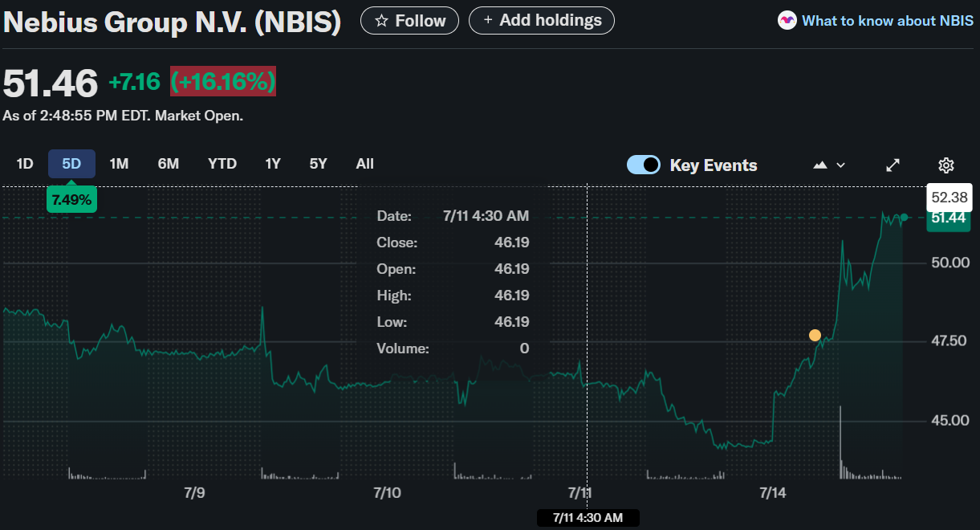The image size is (980, 530).
Task: Open chart settings gear icon
Action: pyautogui.click(x=945, y=165)
